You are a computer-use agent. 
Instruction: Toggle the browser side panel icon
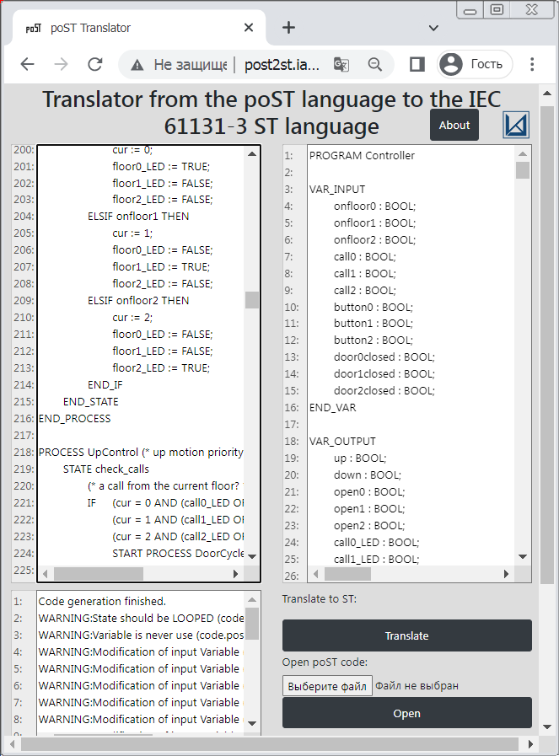tap(417, 64)
